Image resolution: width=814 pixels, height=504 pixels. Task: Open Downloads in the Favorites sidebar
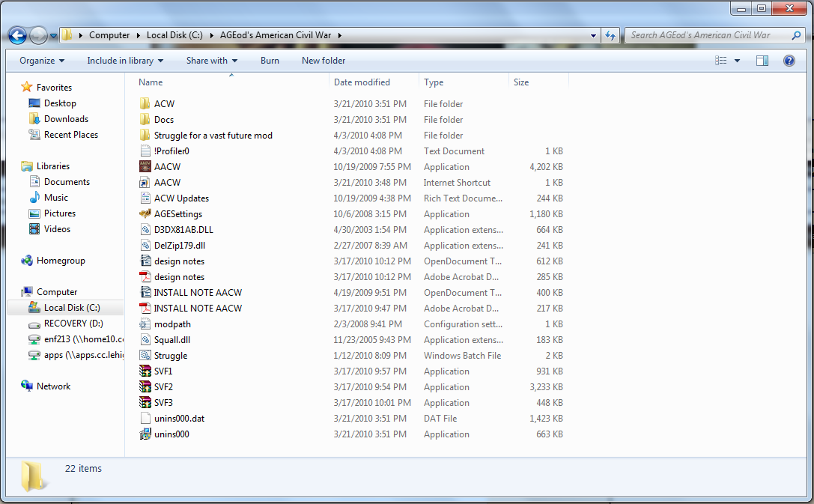(x=66, y=119)
